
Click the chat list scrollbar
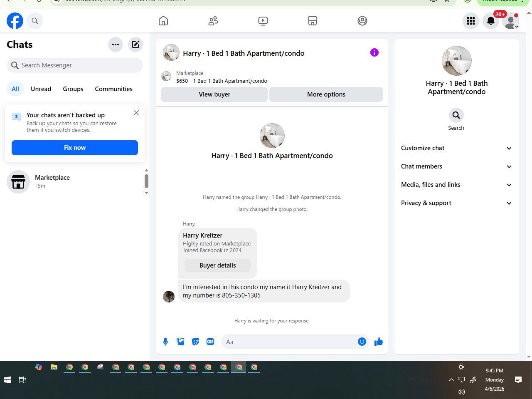(146, 181)
